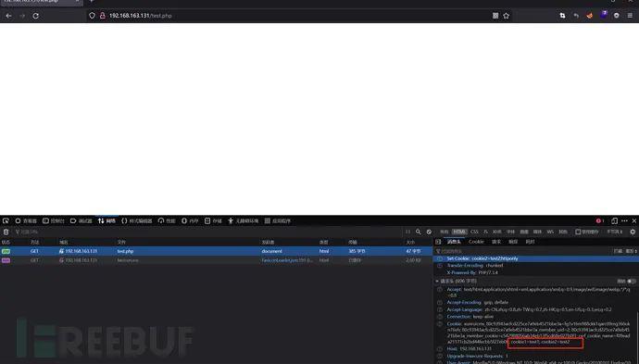Toggle Fonts (字体) request filter
The width and height of the screenshot is (639, 364).
coord(510,232)
